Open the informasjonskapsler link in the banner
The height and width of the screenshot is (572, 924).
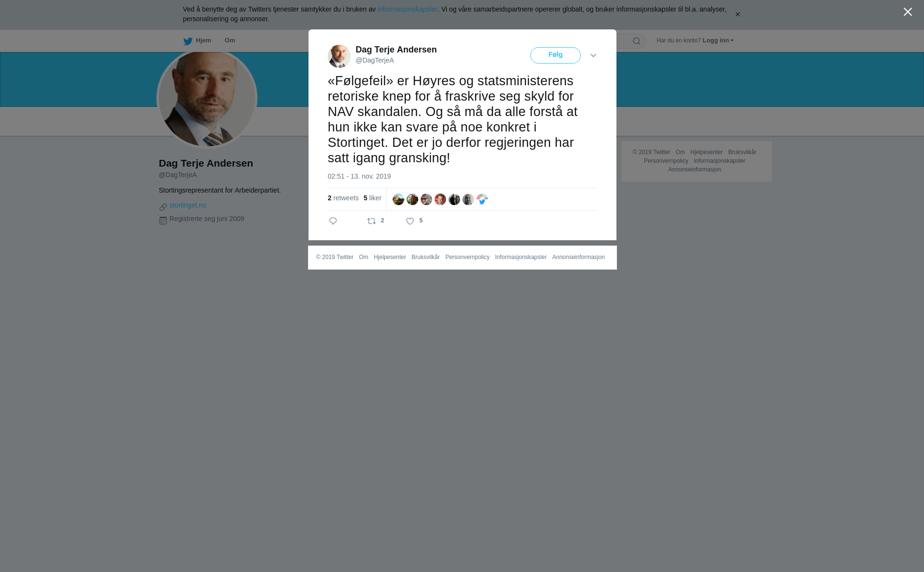[407, 9]
